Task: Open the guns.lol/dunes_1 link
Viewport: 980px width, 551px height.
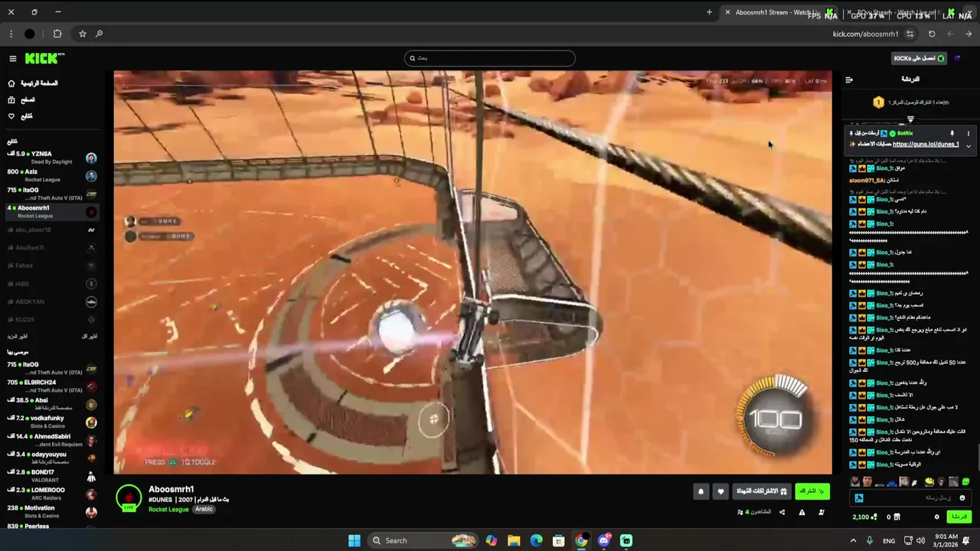Action: click(x=926, y=145)
